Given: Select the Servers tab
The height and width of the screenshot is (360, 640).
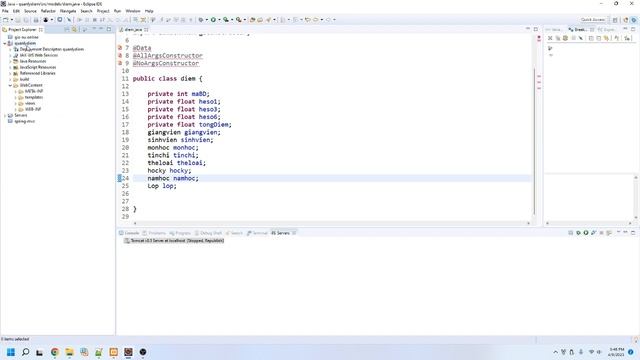Looking at the screenshot, I should tap(283, 233).
